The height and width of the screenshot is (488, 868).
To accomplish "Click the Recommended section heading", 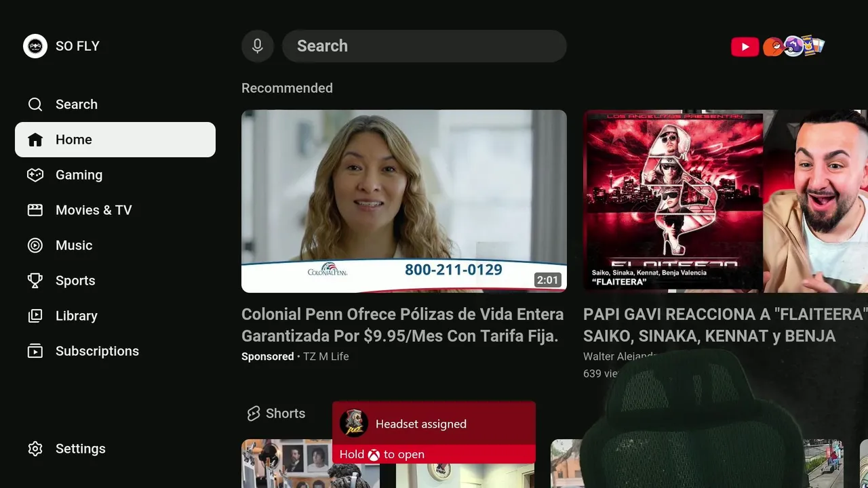I will 287,88.
